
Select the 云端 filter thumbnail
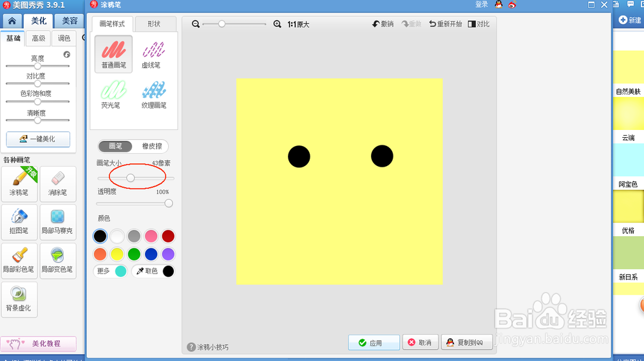pos(628,114)
